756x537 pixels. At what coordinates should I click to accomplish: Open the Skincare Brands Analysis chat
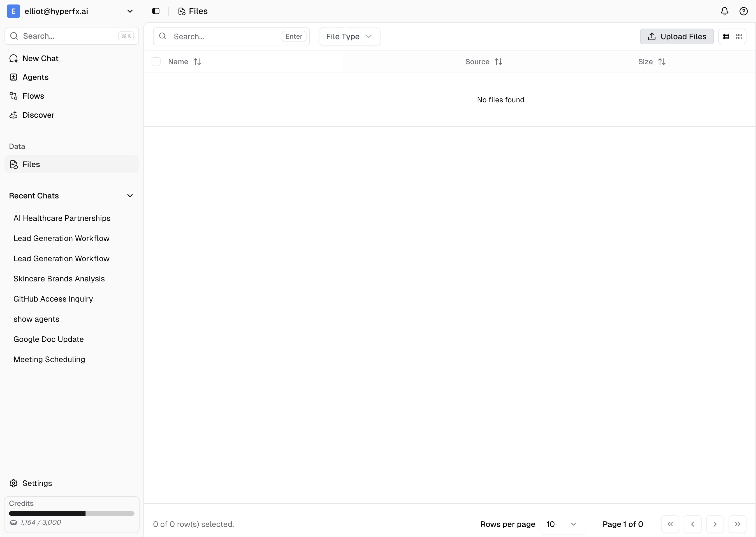click(x=59, y=279)
